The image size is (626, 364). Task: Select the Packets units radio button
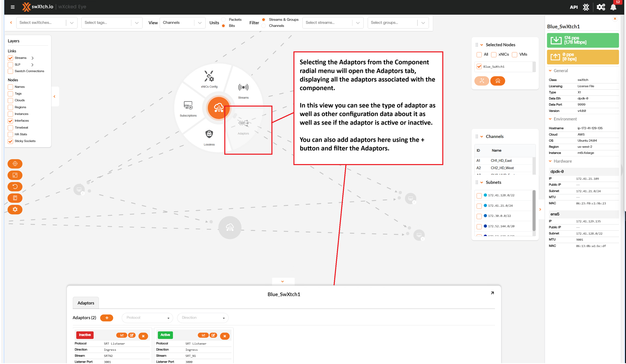point(223,20)
